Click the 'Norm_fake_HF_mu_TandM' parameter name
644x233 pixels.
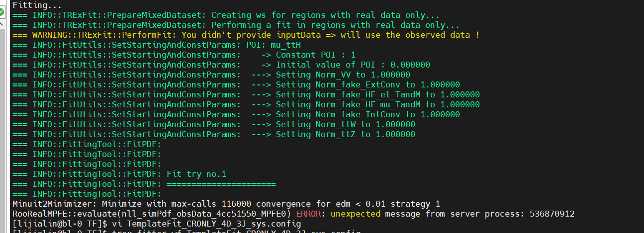click(368, 104)
